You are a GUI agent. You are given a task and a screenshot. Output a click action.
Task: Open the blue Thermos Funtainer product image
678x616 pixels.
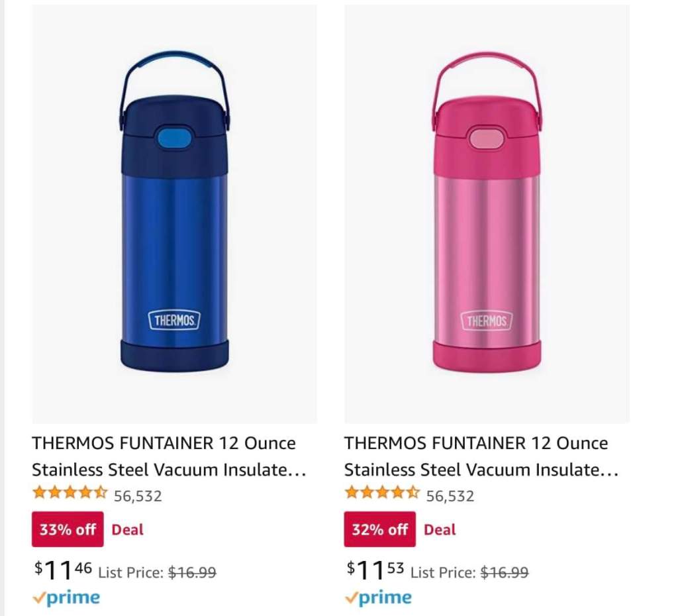pyautogui.click(x=174, y=212)
